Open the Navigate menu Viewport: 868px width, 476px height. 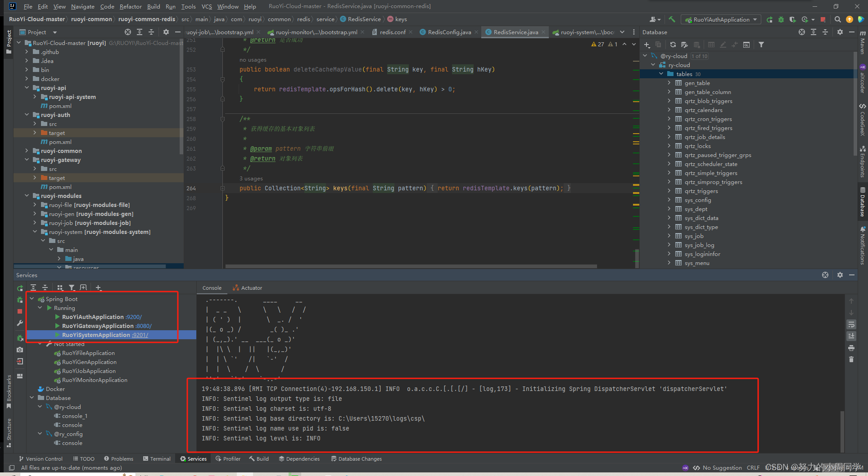[82, 6]
